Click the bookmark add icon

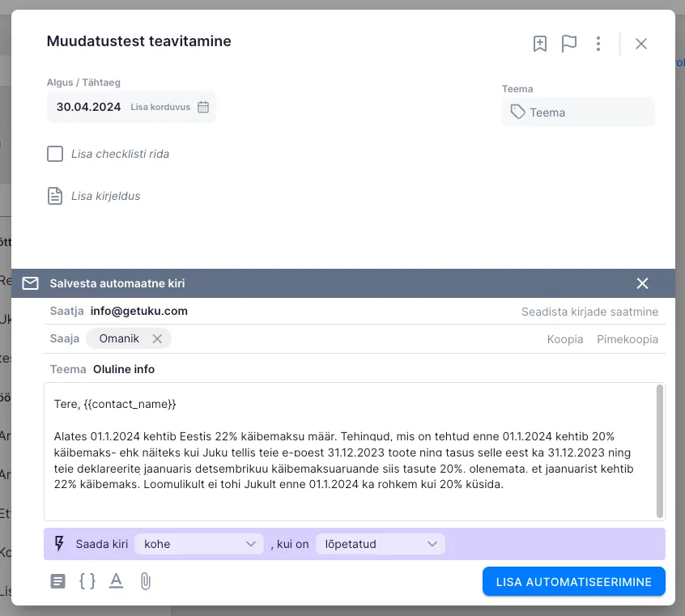[540, 44]
